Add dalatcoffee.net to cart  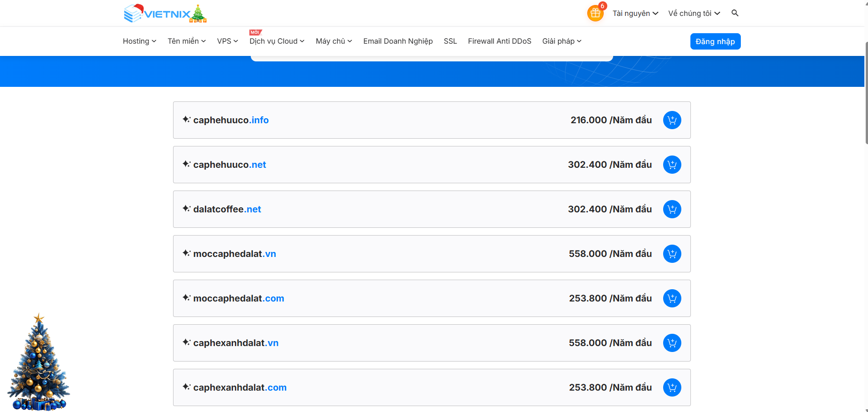672,209
